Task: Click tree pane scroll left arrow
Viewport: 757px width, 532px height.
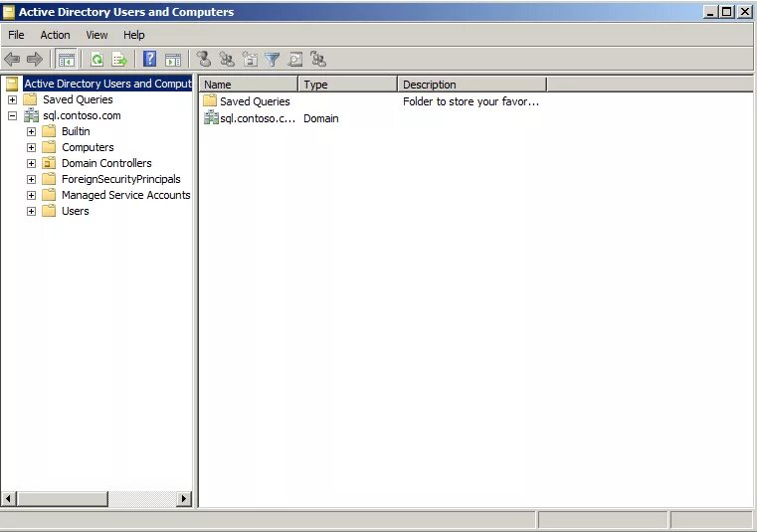Action: coord(9,498)
